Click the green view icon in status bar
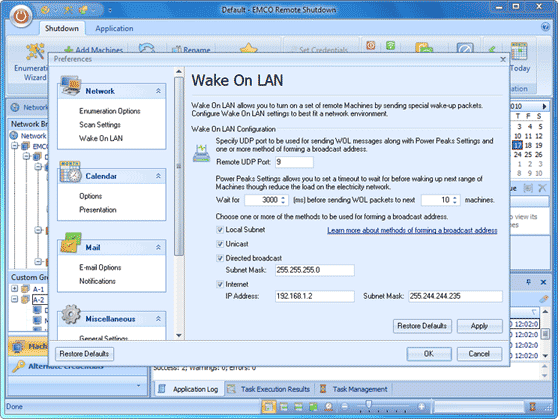558x419 pixels. (313, 407)
